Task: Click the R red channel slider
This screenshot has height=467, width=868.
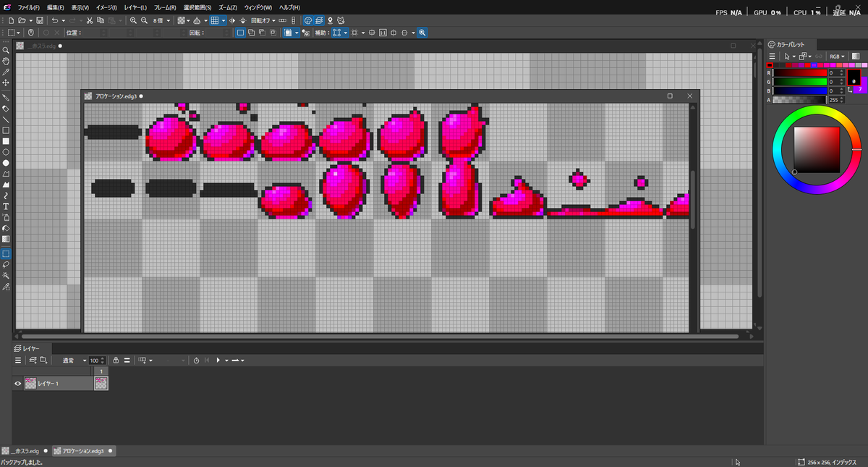Action: pos(800,72)
